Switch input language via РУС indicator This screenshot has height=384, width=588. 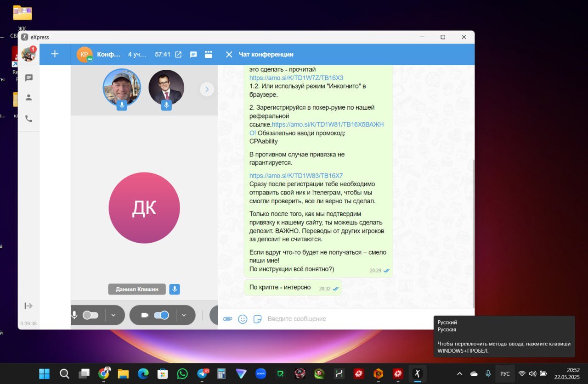point(505,373)
